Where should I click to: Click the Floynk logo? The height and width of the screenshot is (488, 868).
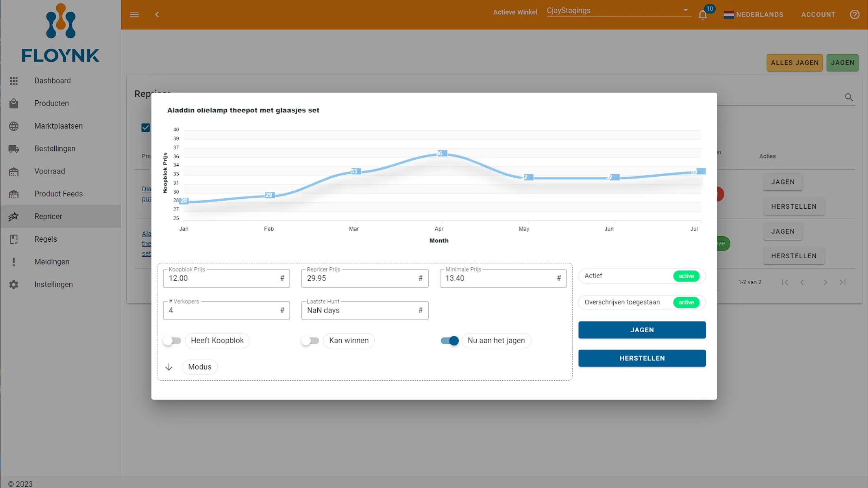(x=60, y=33)
